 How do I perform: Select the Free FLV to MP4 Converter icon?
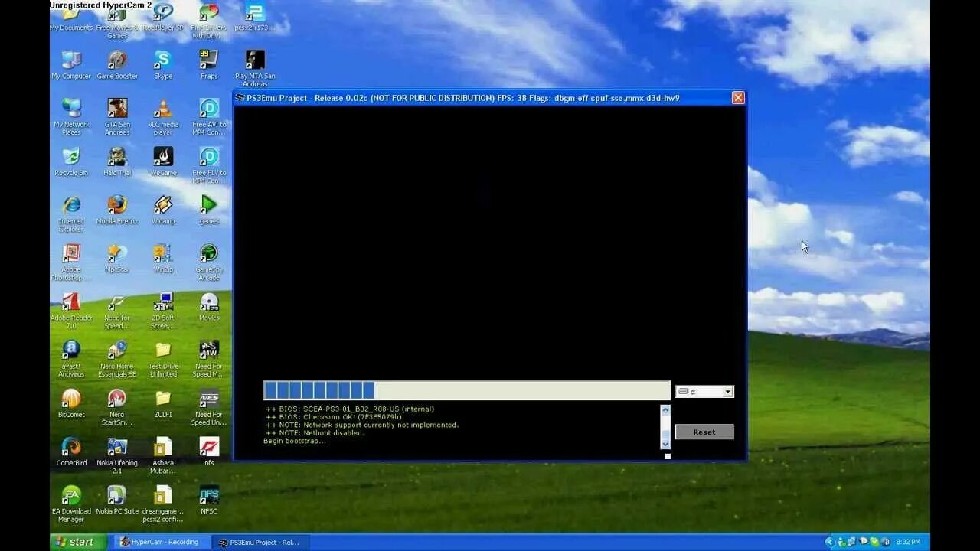point(209,165)
